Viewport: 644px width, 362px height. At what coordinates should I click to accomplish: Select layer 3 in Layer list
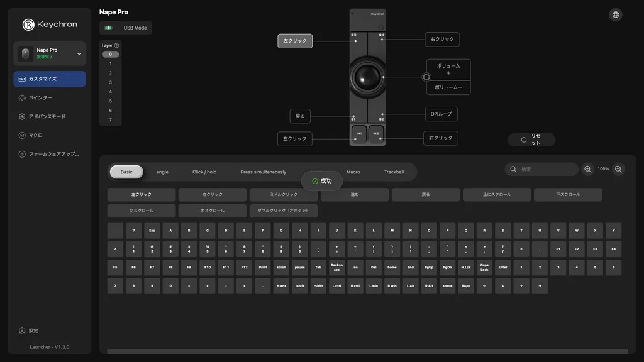[x=110, y=82]
